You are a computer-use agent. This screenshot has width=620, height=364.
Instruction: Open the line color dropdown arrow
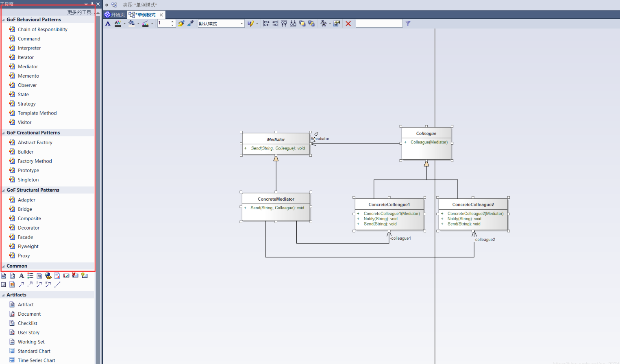coord(152,24)
